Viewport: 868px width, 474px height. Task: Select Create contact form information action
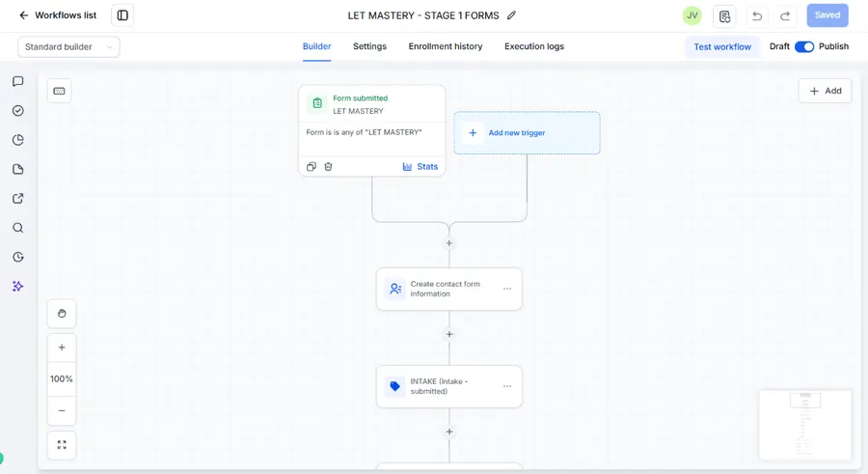[448, 289]
